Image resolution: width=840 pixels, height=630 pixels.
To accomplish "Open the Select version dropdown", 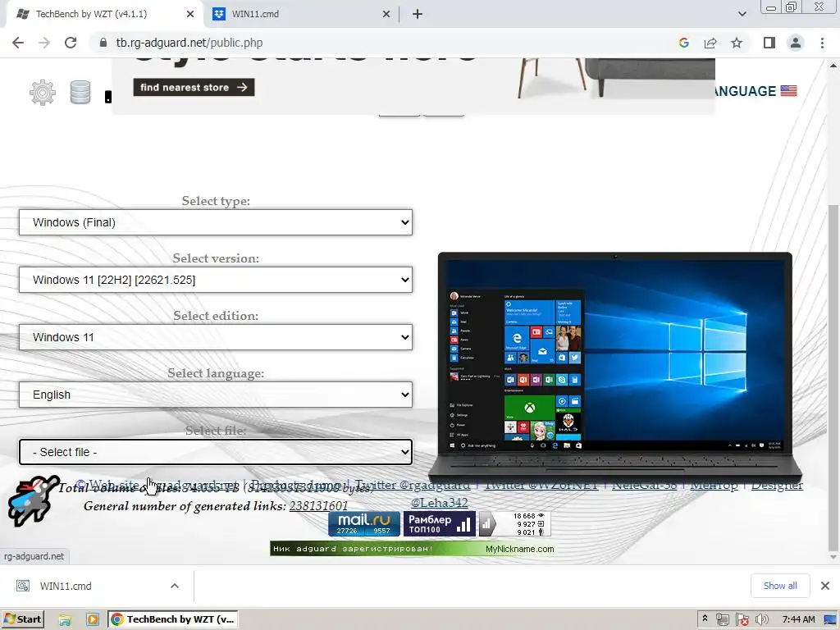I will coord(216,280).
